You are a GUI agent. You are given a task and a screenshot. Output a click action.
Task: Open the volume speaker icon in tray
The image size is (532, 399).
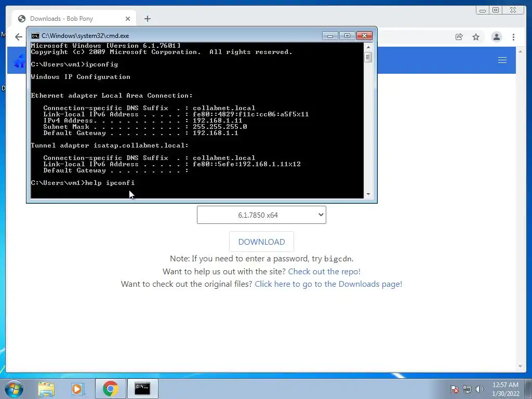479,389
